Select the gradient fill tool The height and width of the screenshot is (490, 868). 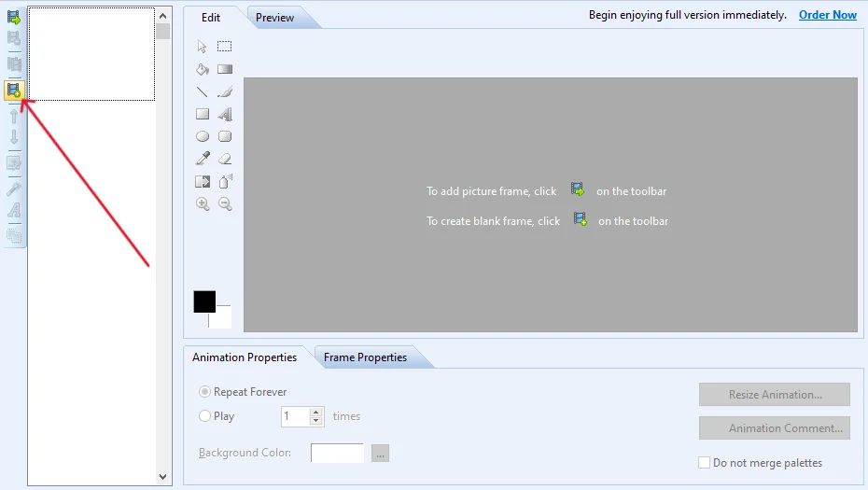pyautogui.click(x=225, y=69)
